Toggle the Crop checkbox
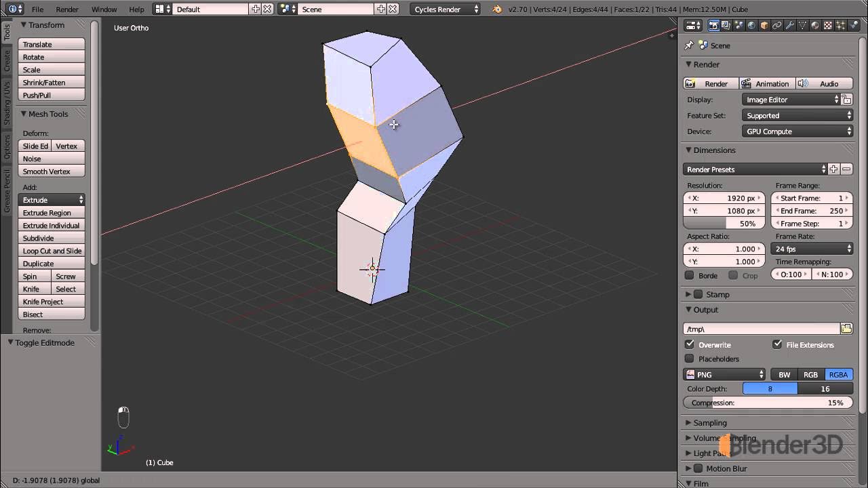Viewport: 868px width, 488px height. (x=733, y=275)
